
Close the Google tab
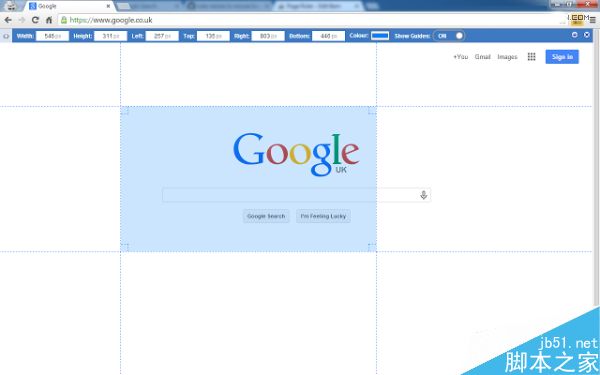pos(108,6)
